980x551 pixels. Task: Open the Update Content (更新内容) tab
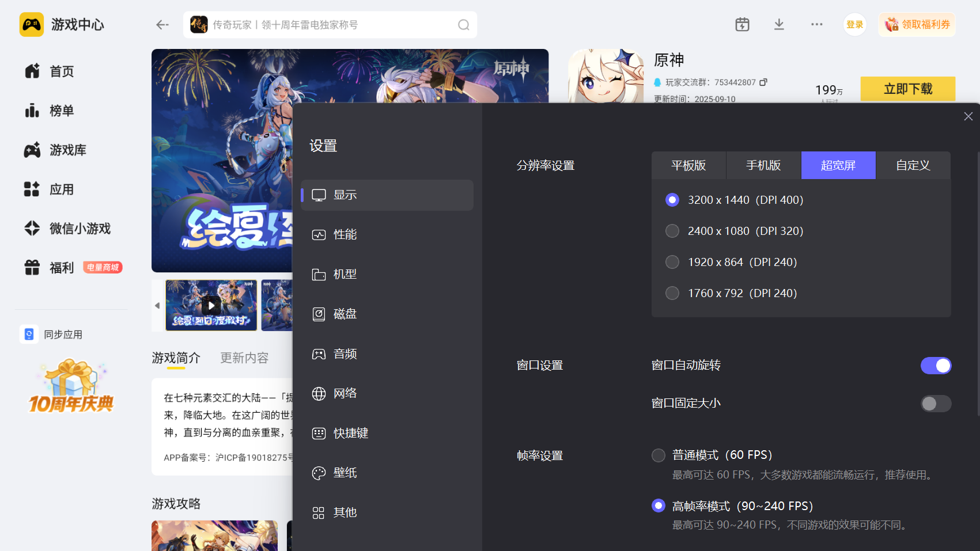tap(245, 358)
